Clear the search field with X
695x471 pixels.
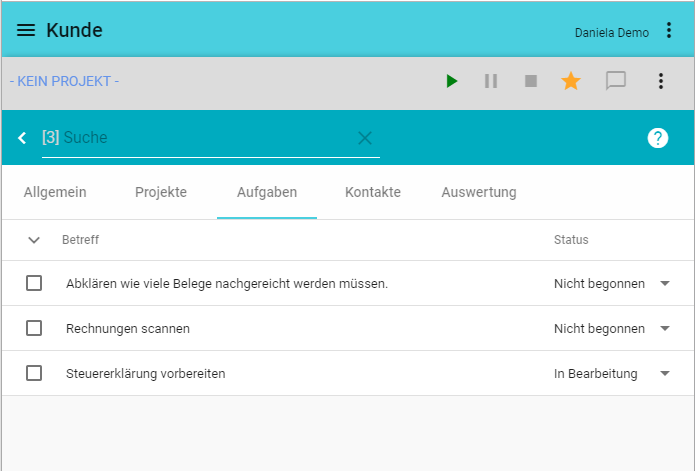click(365, 138)
